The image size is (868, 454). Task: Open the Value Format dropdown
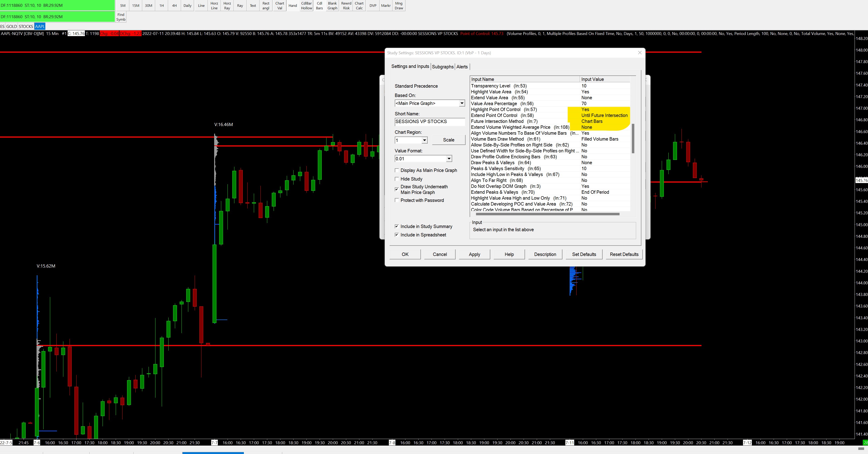tap(449, 159)
